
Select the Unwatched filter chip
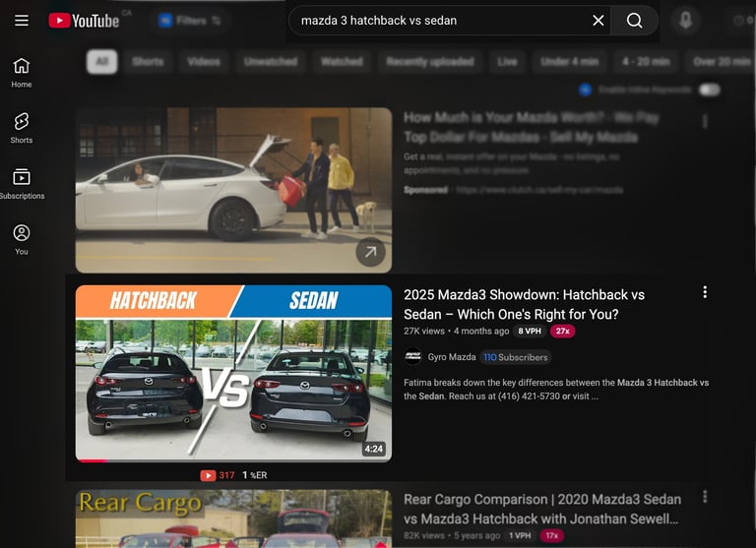coord(271,62)
